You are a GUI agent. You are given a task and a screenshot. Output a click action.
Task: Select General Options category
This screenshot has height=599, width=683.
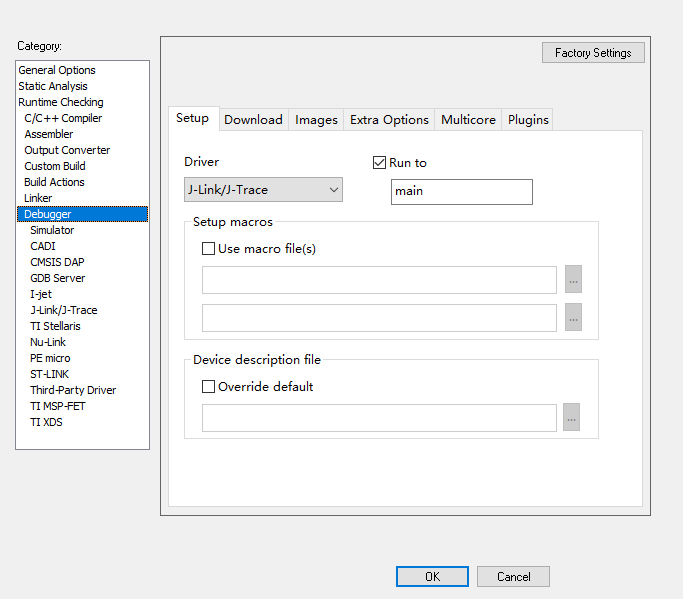[x=57, y=70]
